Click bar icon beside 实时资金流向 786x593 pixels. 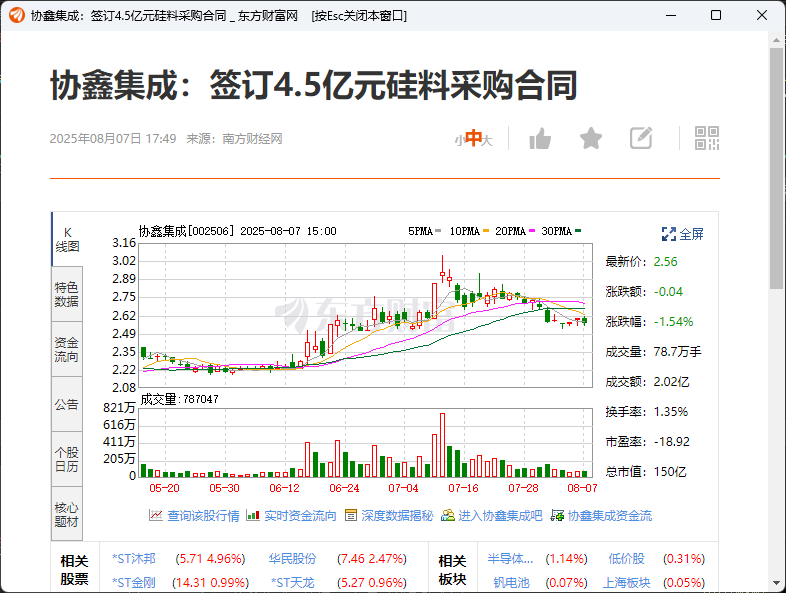253,515
